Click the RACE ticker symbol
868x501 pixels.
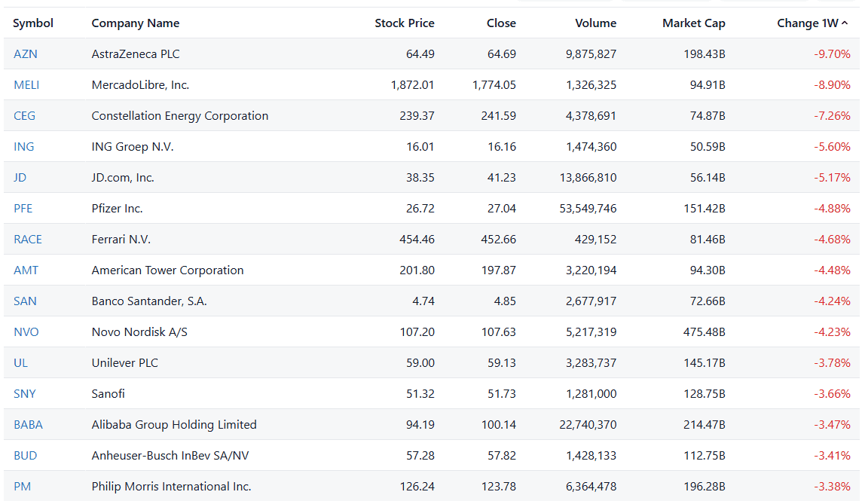click(28, 240)
